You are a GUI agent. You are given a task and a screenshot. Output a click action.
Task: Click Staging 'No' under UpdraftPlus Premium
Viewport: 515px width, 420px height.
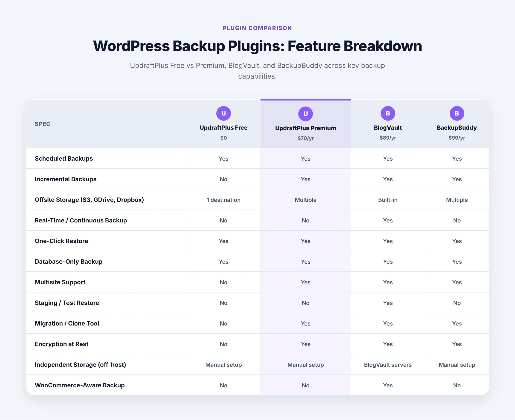[x=305, y=303]
